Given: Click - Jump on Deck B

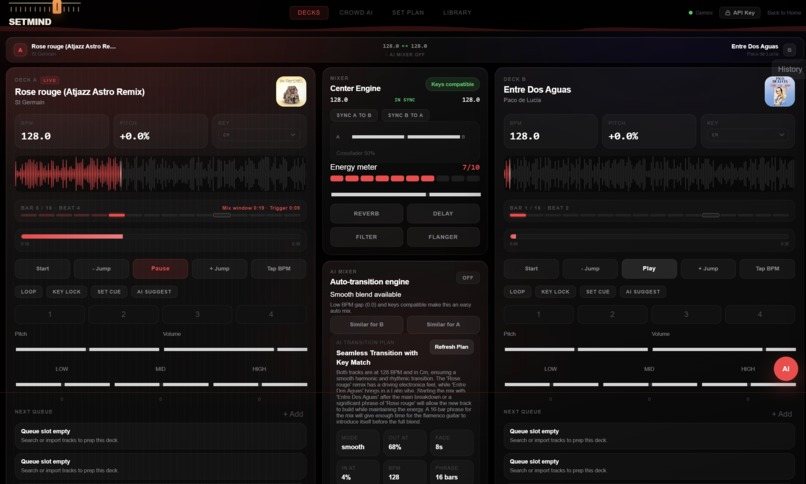Looking at the screenshot, I should pyautogui.click(x=590, y=269).
